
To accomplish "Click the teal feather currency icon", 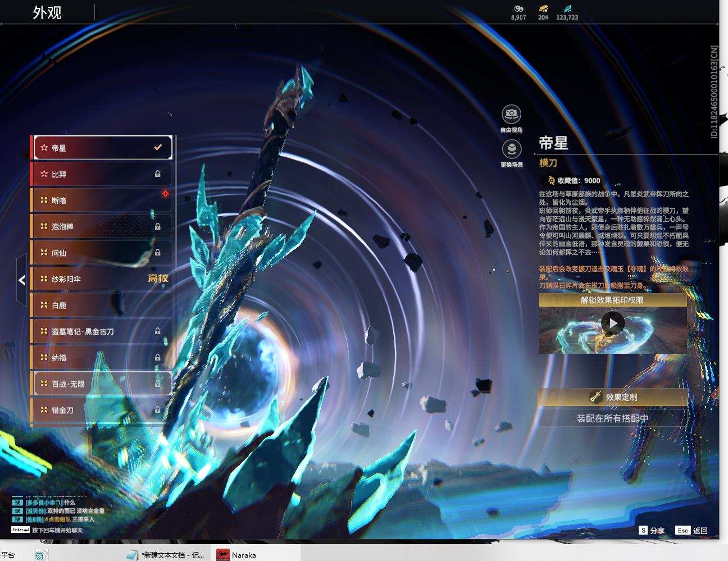I will [x=567, y=8].
